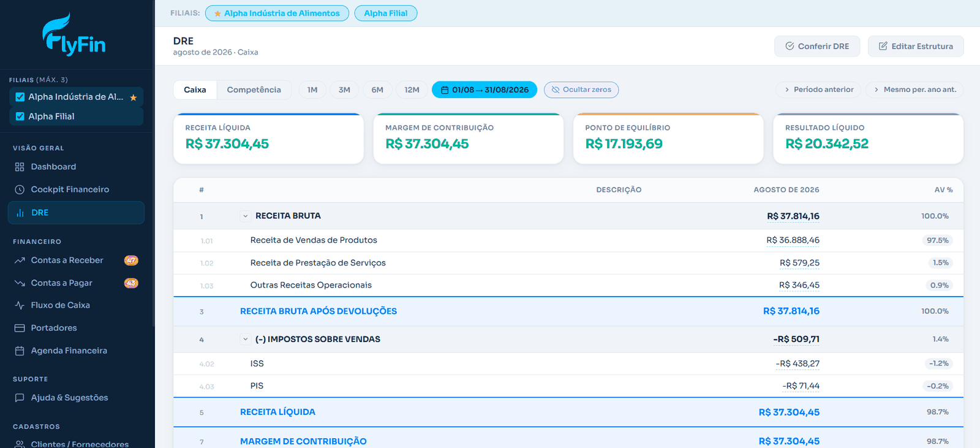Expand Mesmo per. ano ant. comparison
Screen dimensions: 980x448
pyautogui.click(x=914, y=89)
